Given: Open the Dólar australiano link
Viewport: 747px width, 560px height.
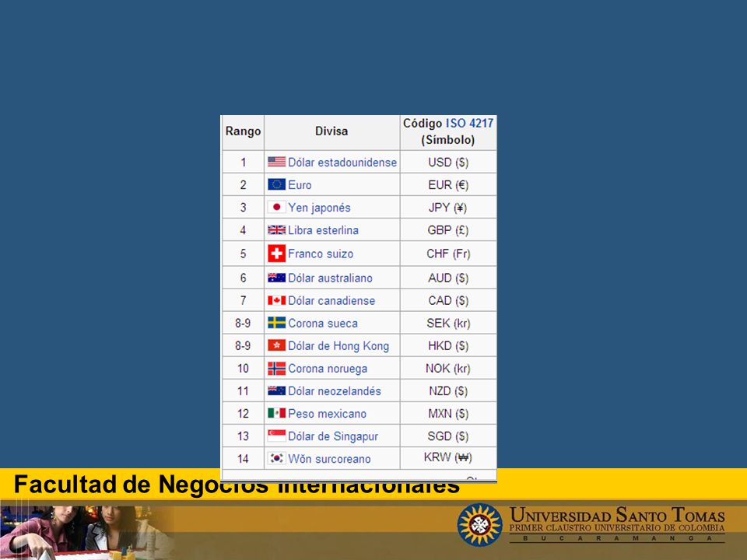Looking at the screenshot, I should tap(330, 278).
